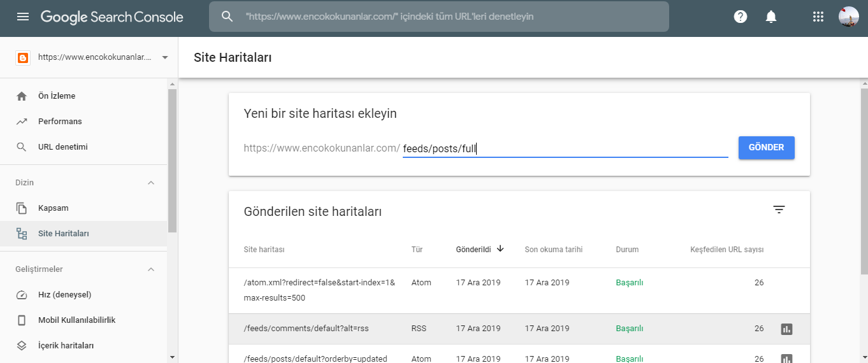Open URL denetimi tool
The width and height of the screenshot is (868, 363).
tap(84, 147)
